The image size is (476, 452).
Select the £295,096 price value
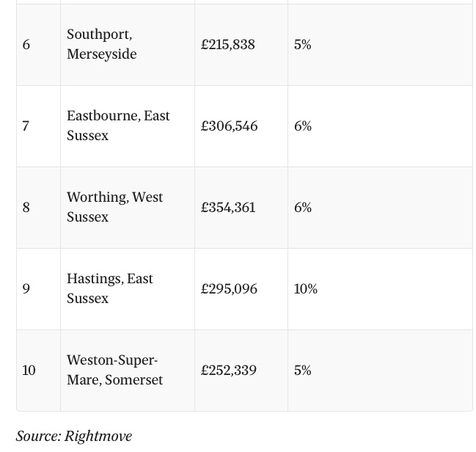point(230,289)
